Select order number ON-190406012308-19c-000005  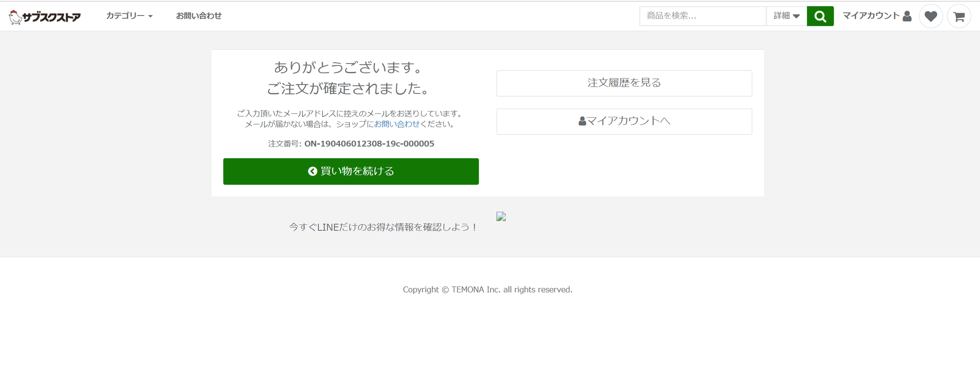(x=369, y=144)
